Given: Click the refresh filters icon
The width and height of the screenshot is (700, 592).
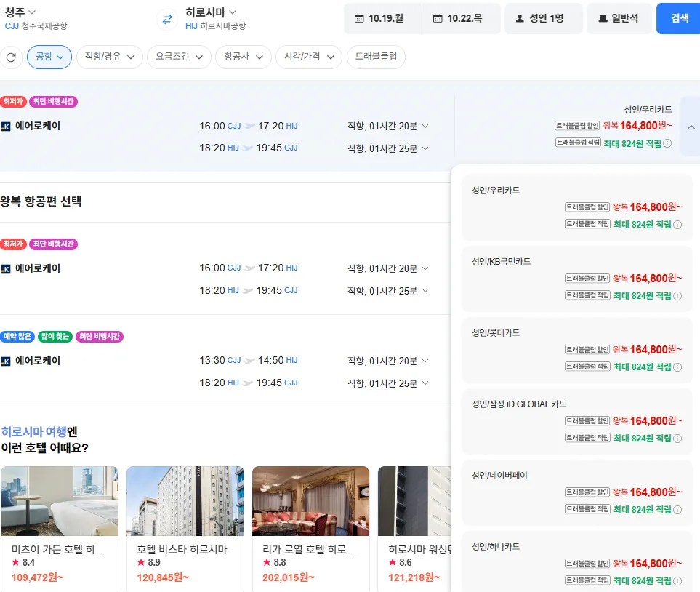Looking at the screenshot, I should [11, 57].
